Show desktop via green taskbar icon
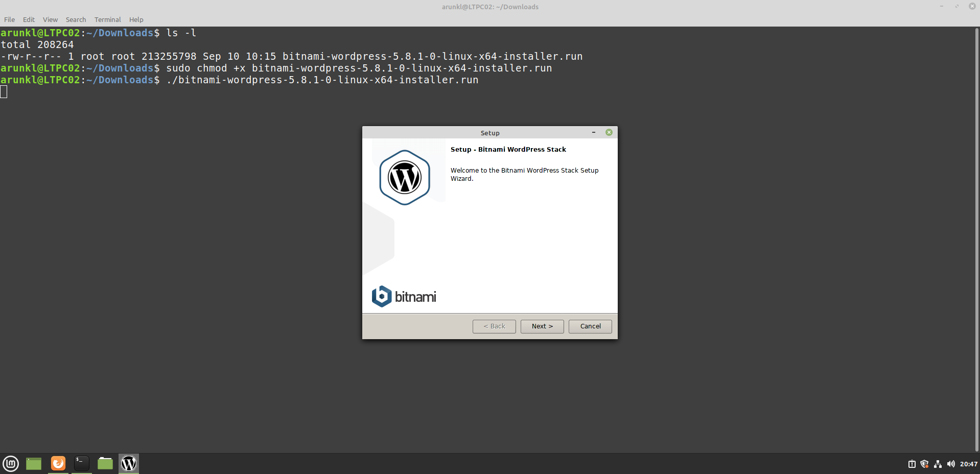This screenshot has height=474, width=980. (x=34, y=464)
